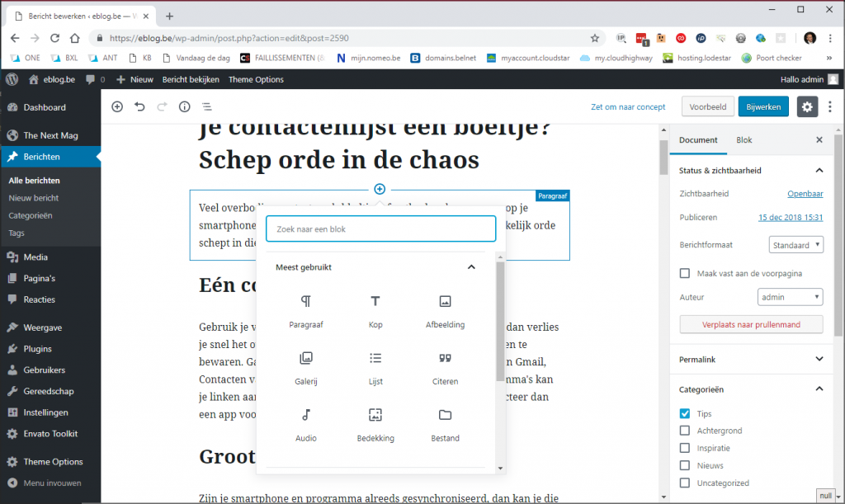
Task: Open the Auteur admin dropdown
Action: click(x=790, y=297)
